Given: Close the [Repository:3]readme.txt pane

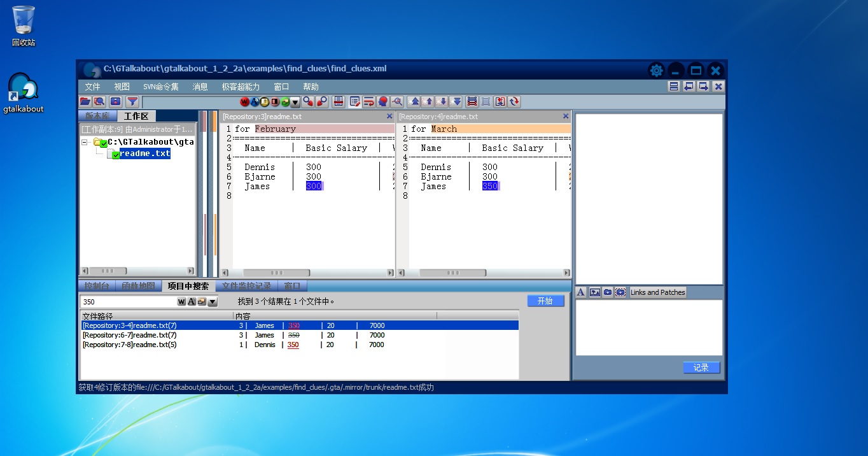Looking at the screenshot, I should pos(389,117).
